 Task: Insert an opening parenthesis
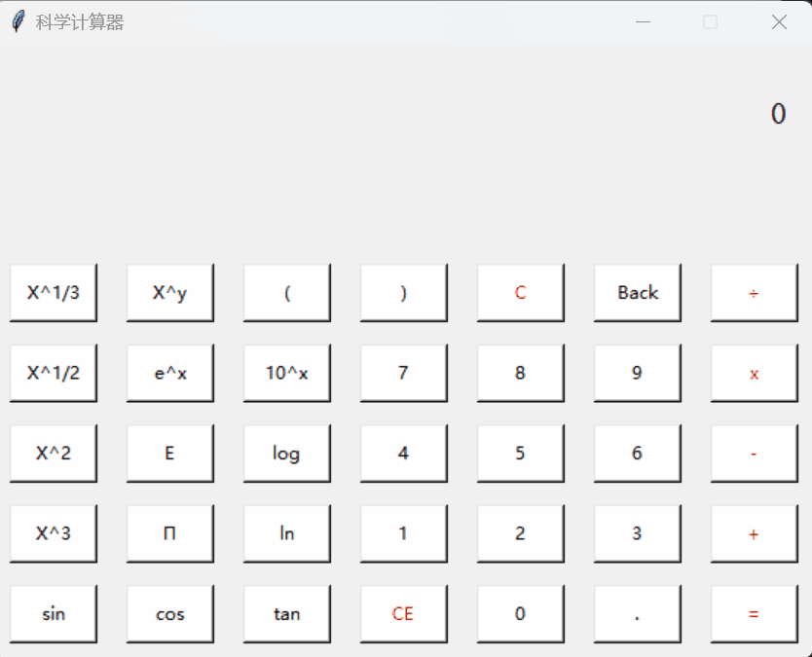(x=287, y=293)
